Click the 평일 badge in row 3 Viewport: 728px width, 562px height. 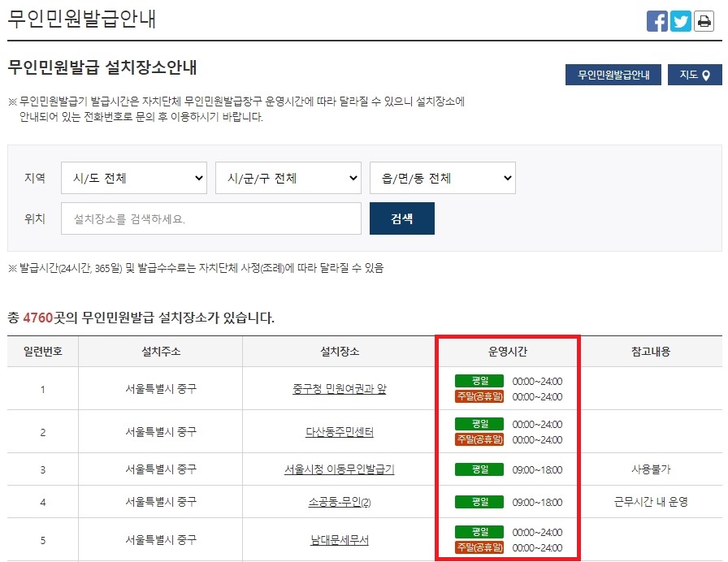[x=479, y=469]
